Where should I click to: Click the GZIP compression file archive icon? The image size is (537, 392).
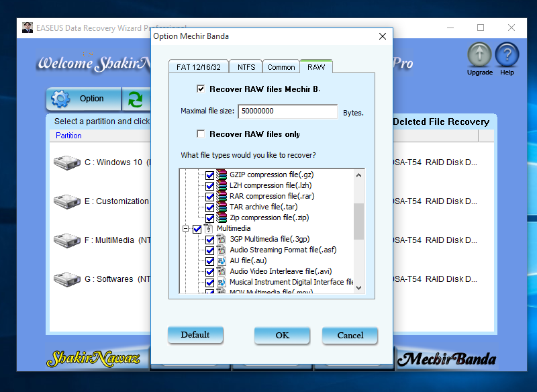(222, 175)
